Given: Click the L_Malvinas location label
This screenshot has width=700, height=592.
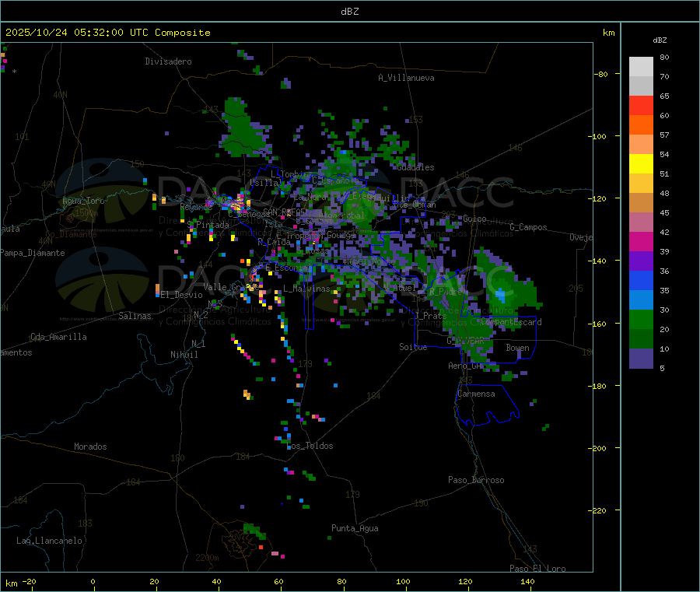Looking at the screenshot, I should (x=306, y=289).
